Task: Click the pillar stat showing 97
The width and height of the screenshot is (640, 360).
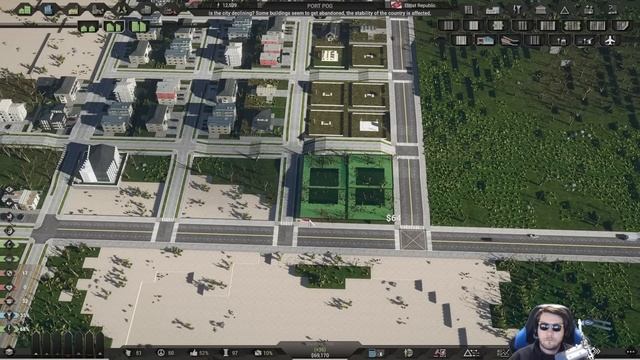Action: 230,353
